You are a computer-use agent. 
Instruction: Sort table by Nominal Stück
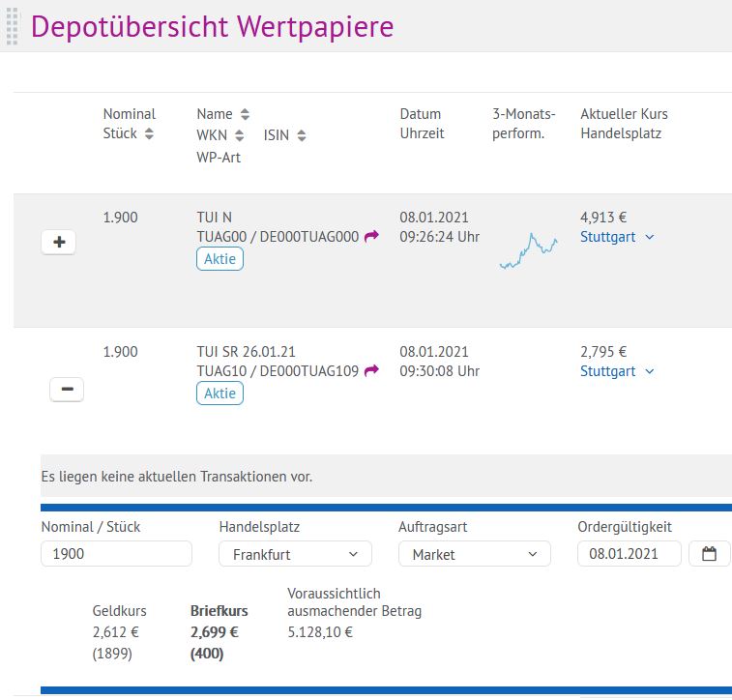tap(149, 134)
